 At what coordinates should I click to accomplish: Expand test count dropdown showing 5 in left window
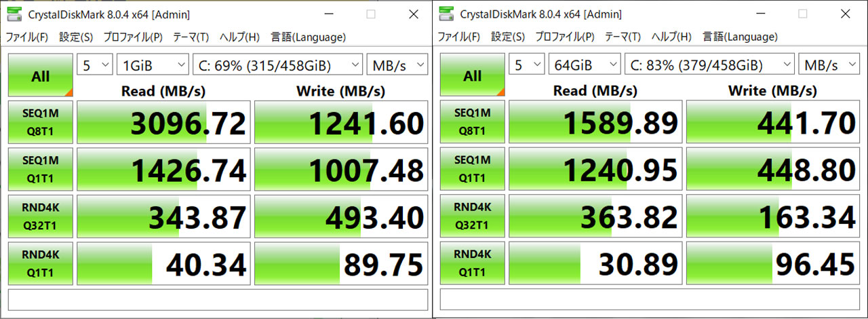(x=95, y=65)
